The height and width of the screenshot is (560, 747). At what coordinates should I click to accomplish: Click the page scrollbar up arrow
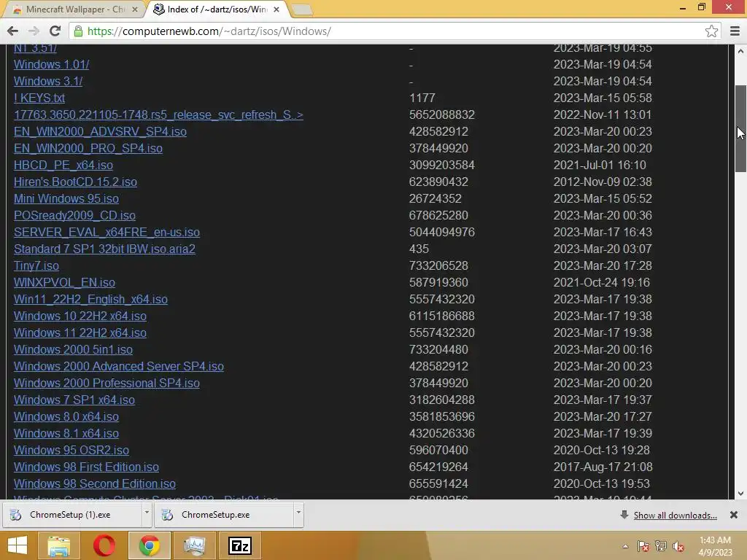click(740, 50)
